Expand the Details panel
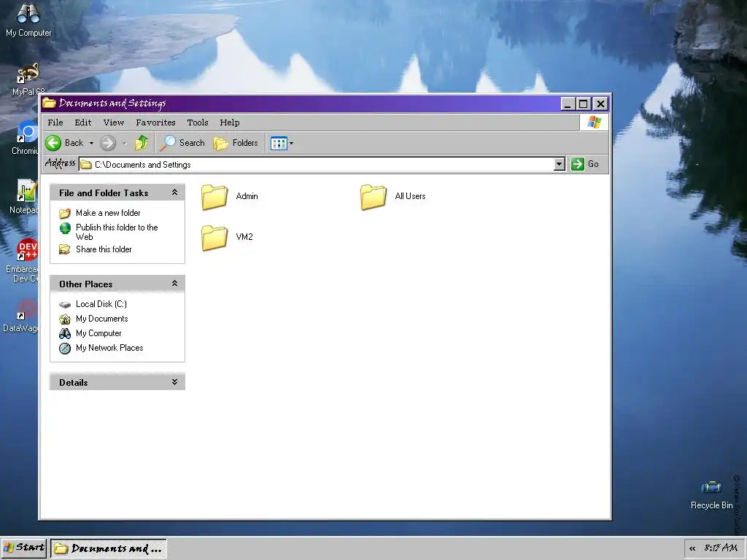This screenshot has height=560, width=747. [x=174, y=382]
